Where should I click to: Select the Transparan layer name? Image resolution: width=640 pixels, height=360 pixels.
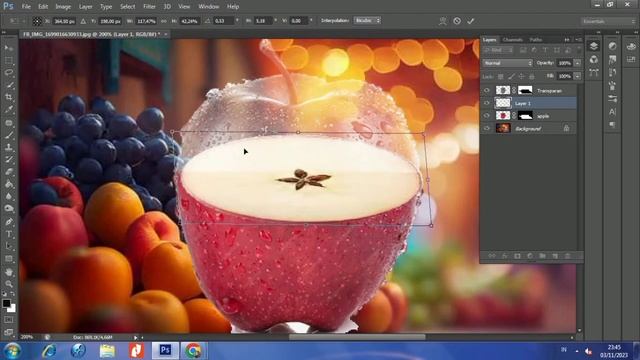(x=549, y=91)
